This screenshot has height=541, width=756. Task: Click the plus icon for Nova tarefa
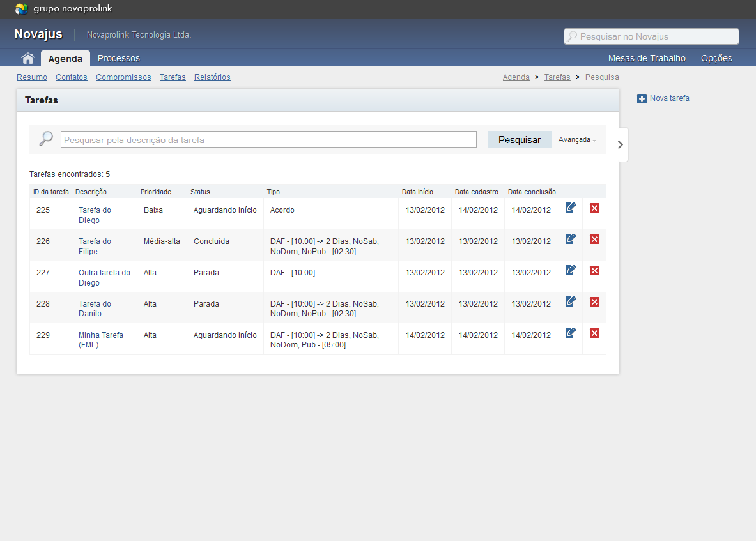642,98
